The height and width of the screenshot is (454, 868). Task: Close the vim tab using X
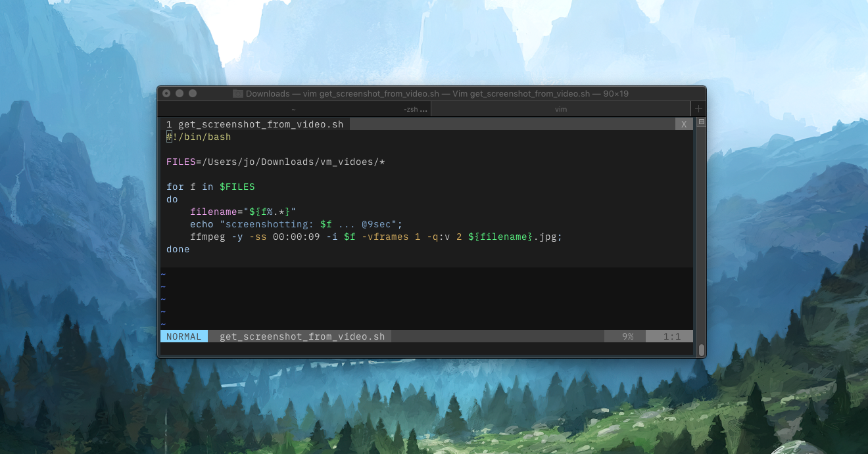684,124
